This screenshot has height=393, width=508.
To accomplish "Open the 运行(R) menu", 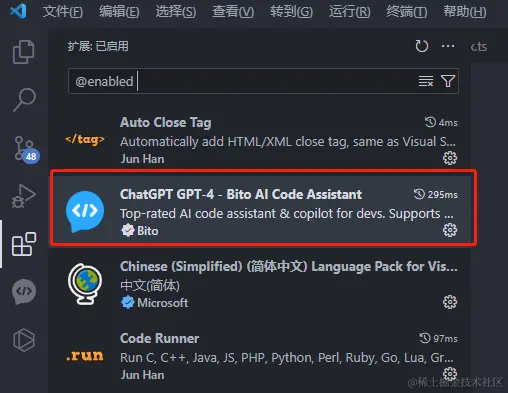I will point(350,12).
